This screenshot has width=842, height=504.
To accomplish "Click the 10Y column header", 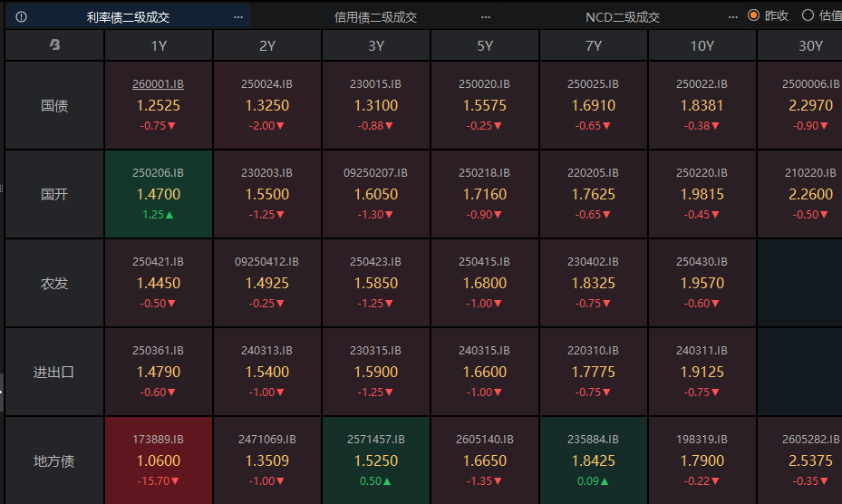I will [702, 45].
